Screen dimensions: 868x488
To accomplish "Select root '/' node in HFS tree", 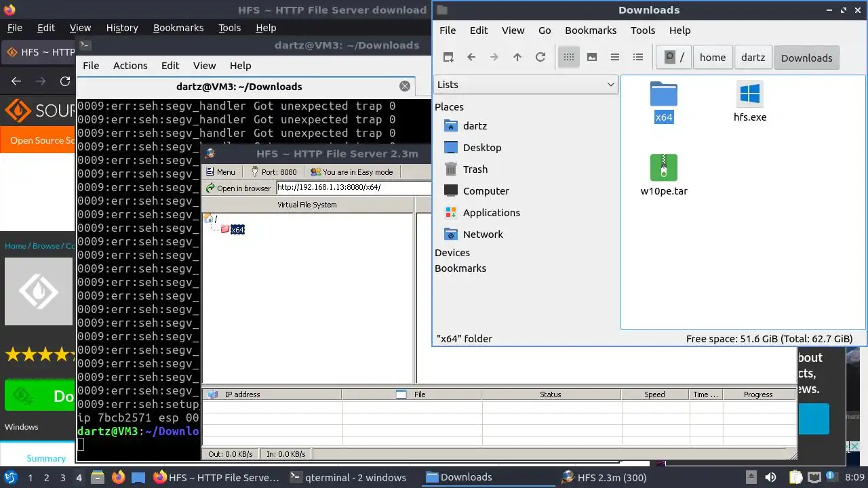I will coord(210,218).
